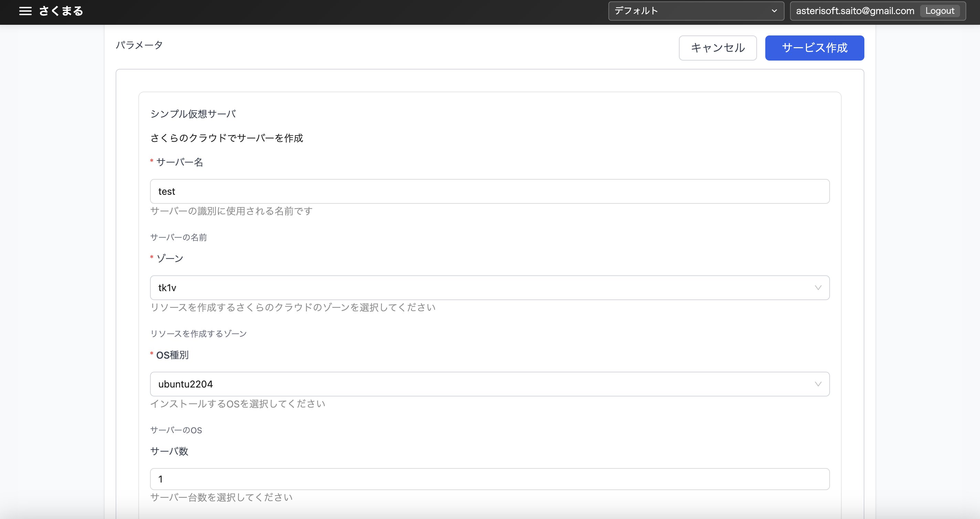Click the シンプル仮想サーバ heading text

193,114
